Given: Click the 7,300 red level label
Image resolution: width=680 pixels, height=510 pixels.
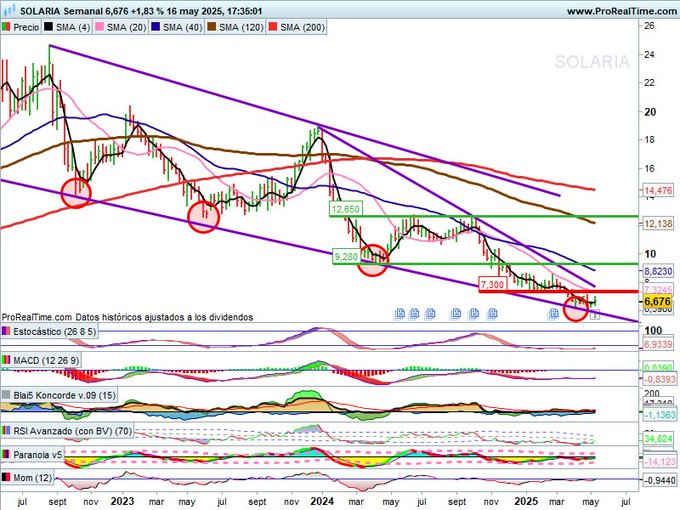Looking at the screenshot, I should point(493,284).
